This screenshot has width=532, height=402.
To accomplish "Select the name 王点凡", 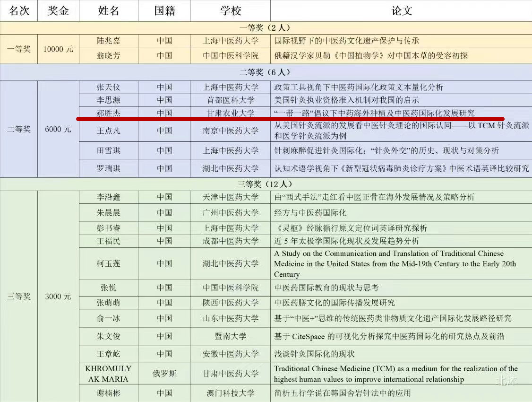I will pyautogui.click(x=109, y=131).
